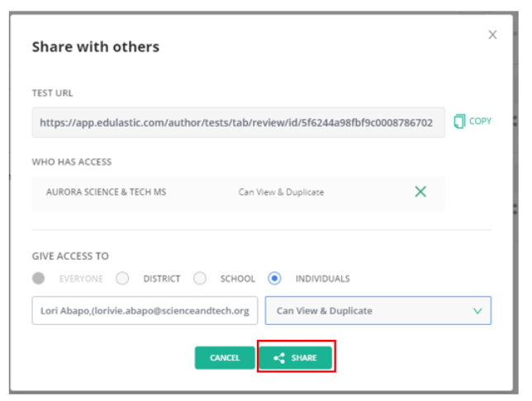Select the EVERYONE radio option
The height and width of the screenshot is (401, 532).
click(38, 278)
